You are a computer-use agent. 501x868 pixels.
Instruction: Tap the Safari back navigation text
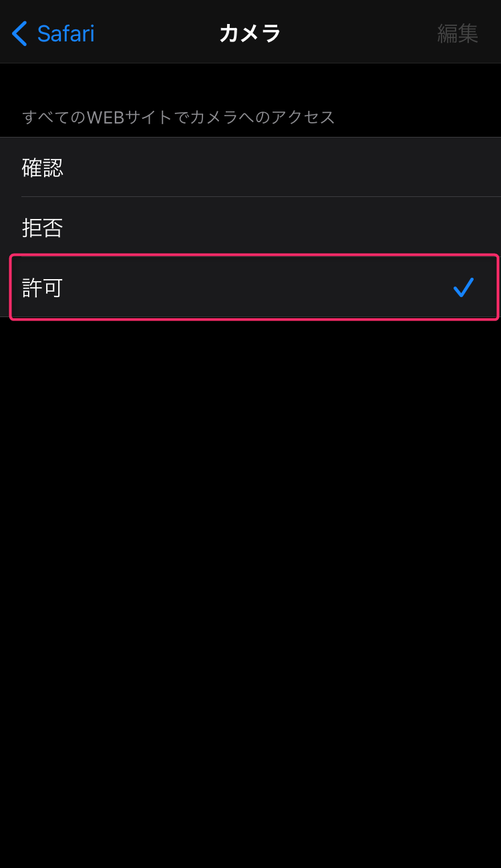pos(65,33)
